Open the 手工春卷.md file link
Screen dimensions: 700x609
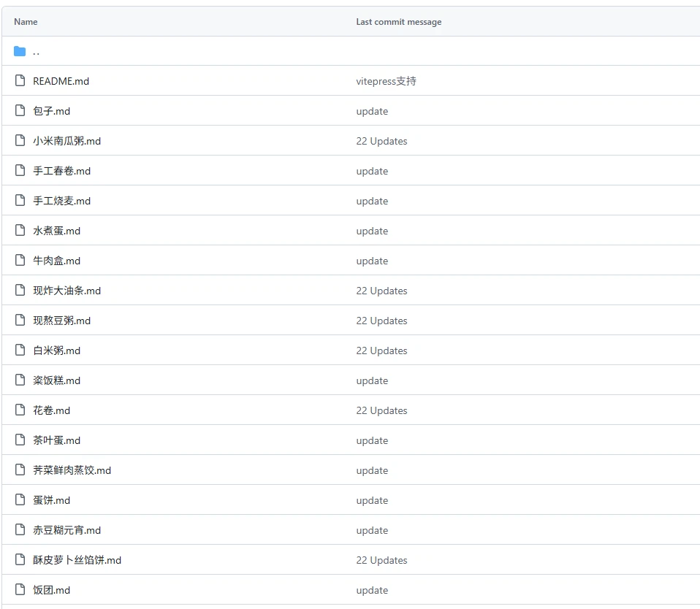click(x=61, y=171)
